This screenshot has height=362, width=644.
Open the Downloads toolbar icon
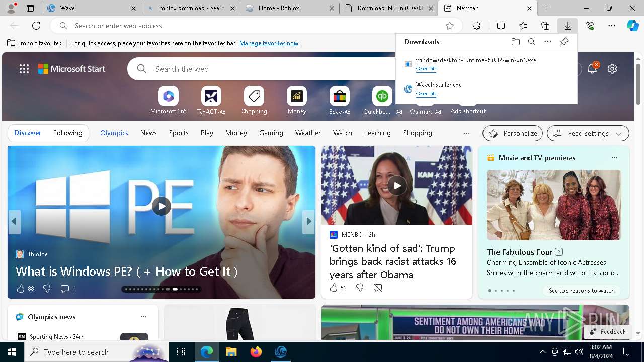(x=567, y=26)
